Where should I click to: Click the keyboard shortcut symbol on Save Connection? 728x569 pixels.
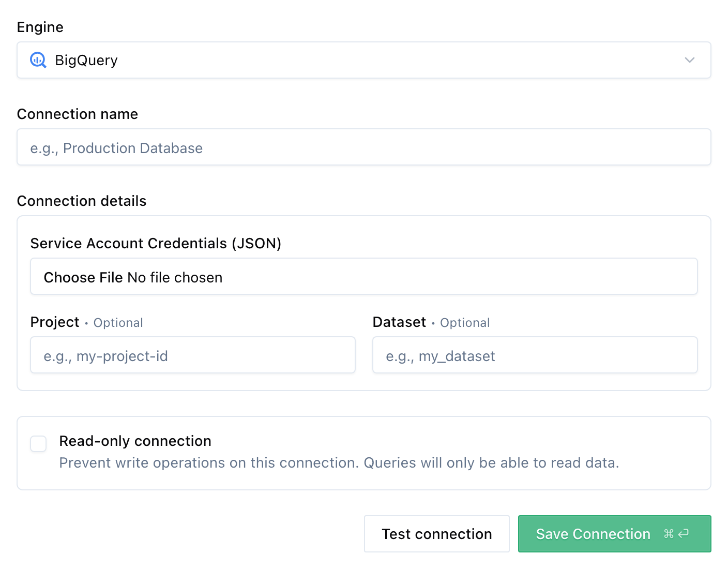coord(676,533)
